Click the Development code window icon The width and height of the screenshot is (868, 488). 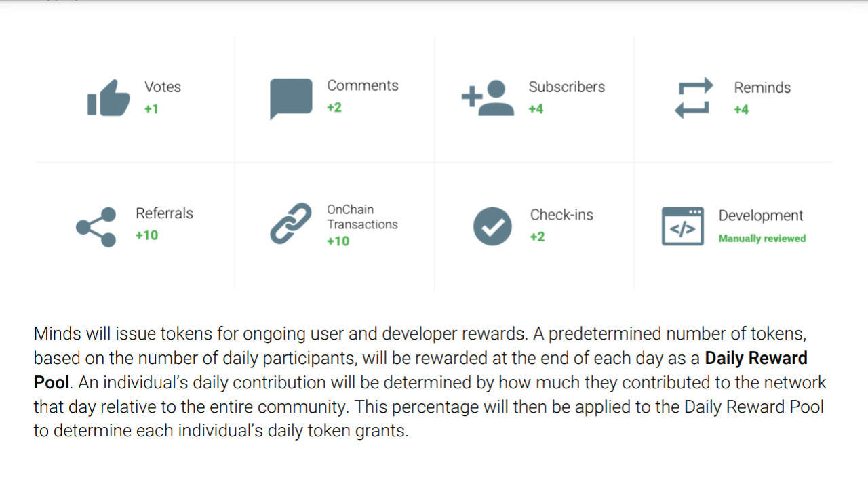(x=683, y=226)
